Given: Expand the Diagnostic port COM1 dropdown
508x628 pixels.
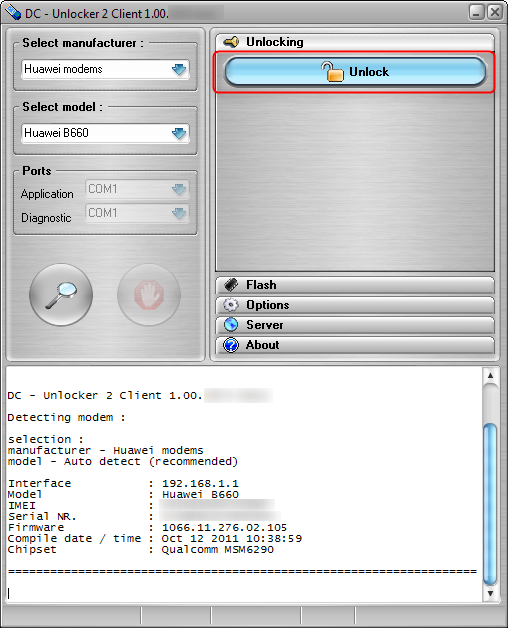Looking at the screenshot, I should (137, 213).
